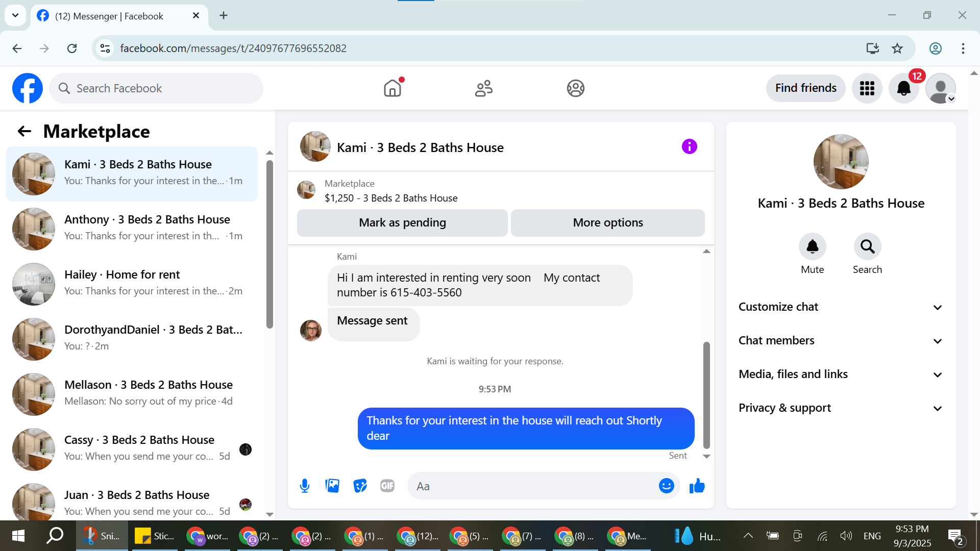Open the Mellason conversation
This screenshot has height=551, width=980.
click(132, 394)
